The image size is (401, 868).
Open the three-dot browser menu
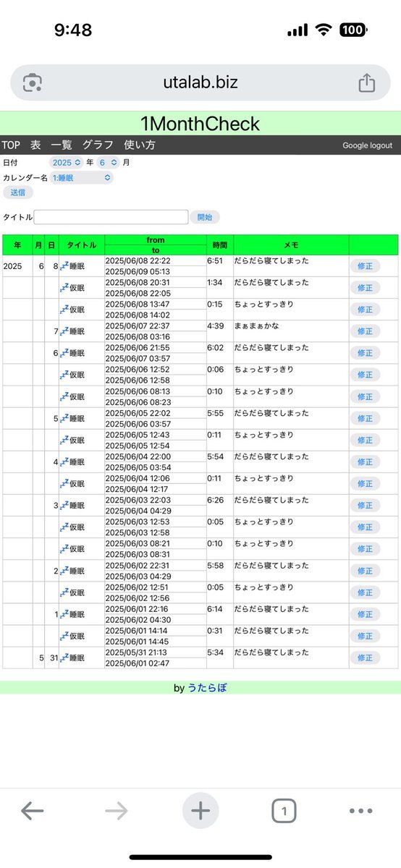coord(360,811)
